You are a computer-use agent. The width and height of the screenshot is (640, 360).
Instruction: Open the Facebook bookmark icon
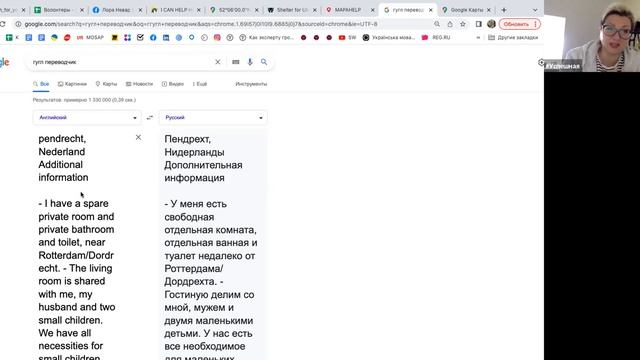pyautogui.click(x=153, y=38)
